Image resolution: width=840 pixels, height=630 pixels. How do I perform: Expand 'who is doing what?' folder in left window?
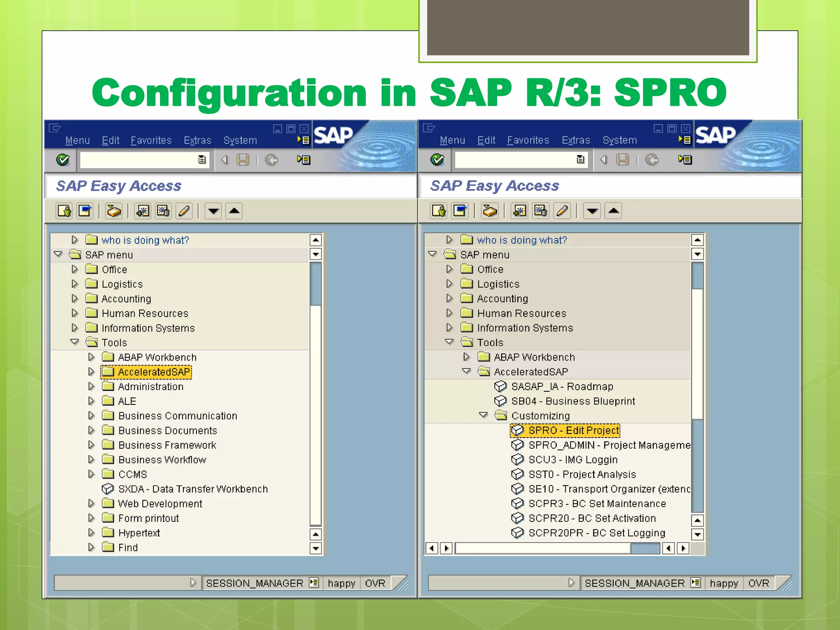[75, 240]
